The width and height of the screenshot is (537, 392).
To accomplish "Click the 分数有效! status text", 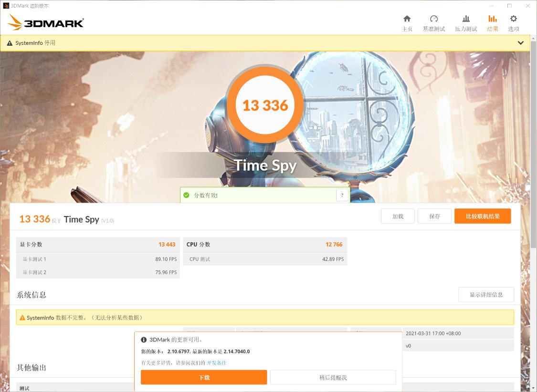I will click(205, 196).
